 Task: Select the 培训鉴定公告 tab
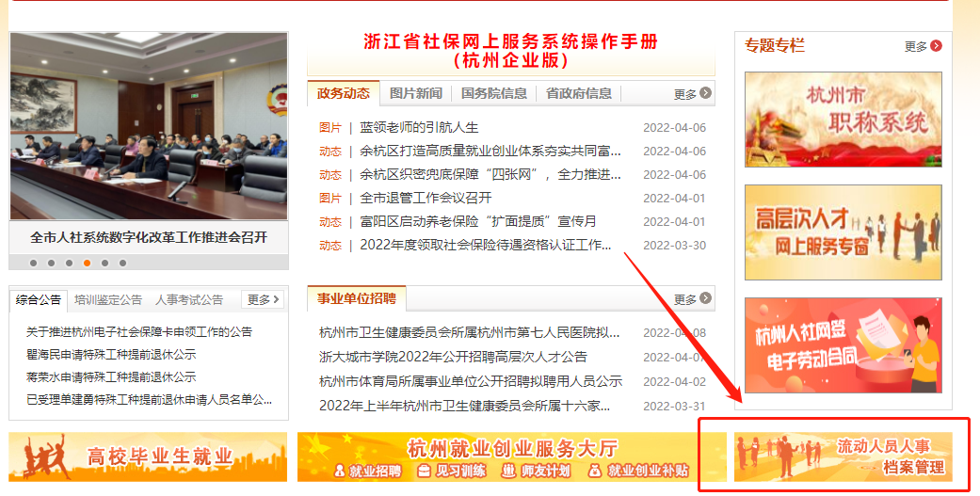pyautogui.click(x=108, y=300)
